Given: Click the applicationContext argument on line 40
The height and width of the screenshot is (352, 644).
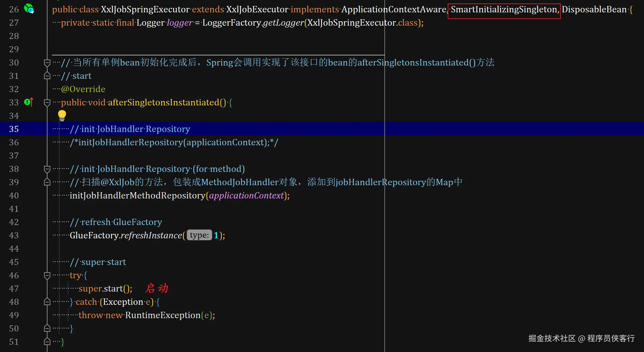Looking at the screenshot, I should point(246,196).
